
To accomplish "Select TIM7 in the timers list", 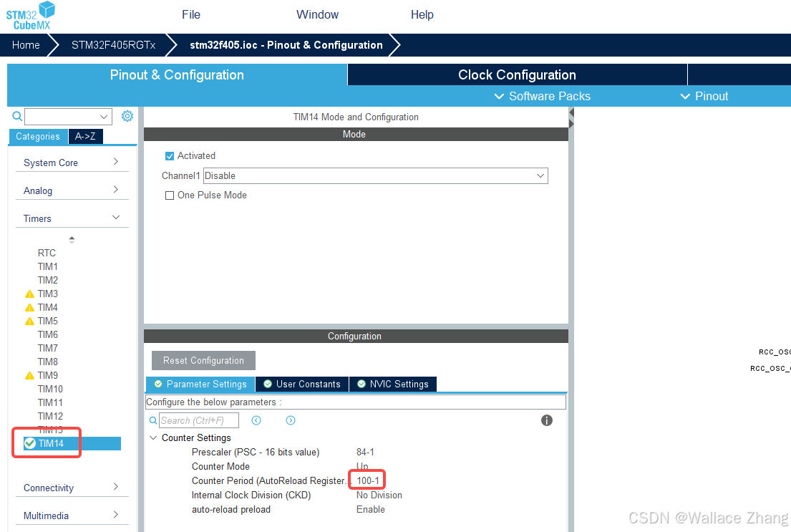I will [47, 348].
